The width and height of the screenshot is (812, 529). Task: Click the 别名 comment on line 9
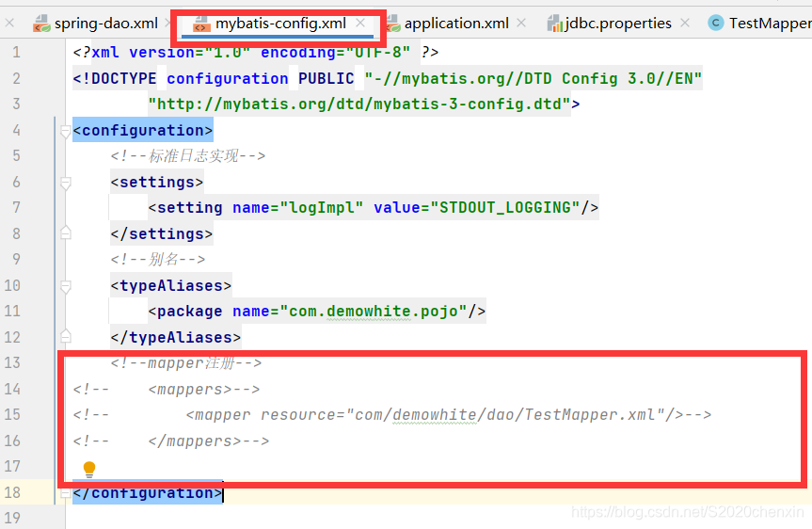(x=158, y=260)
